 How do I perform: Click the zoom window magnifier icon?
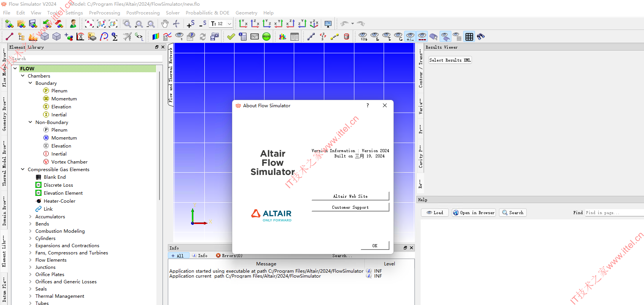[x=127, y=24]
